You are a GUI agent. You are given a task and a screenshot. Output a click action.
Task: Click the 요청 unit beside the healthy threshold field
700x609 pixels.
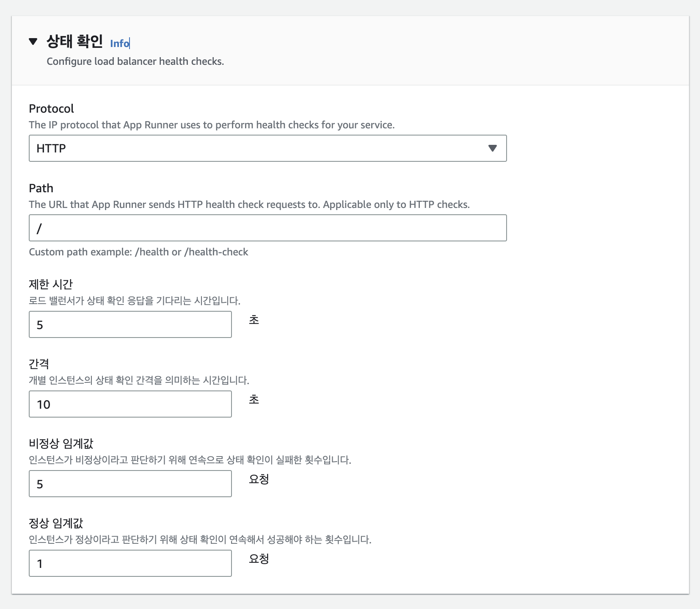tap(259, 559)
